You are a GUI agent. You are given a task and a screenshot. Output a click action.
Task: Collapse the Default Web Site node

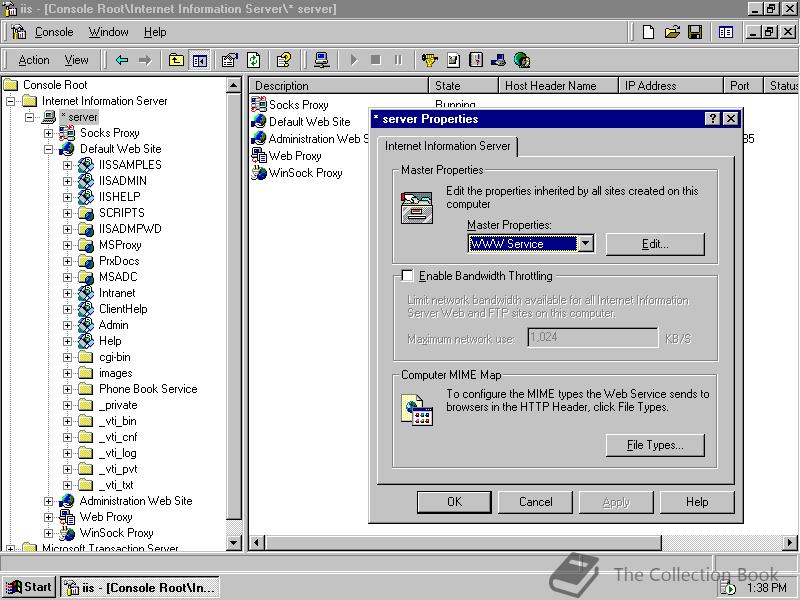point(48,149)
